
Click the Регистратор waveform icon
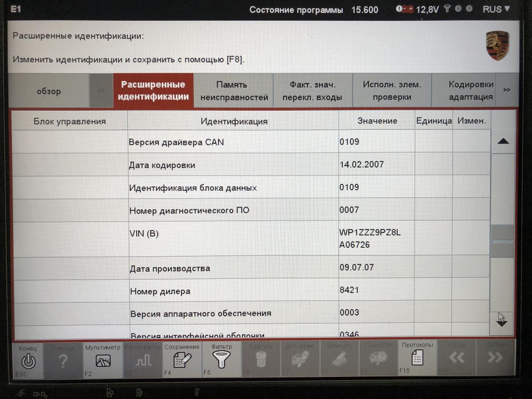[x=143, y=361]
